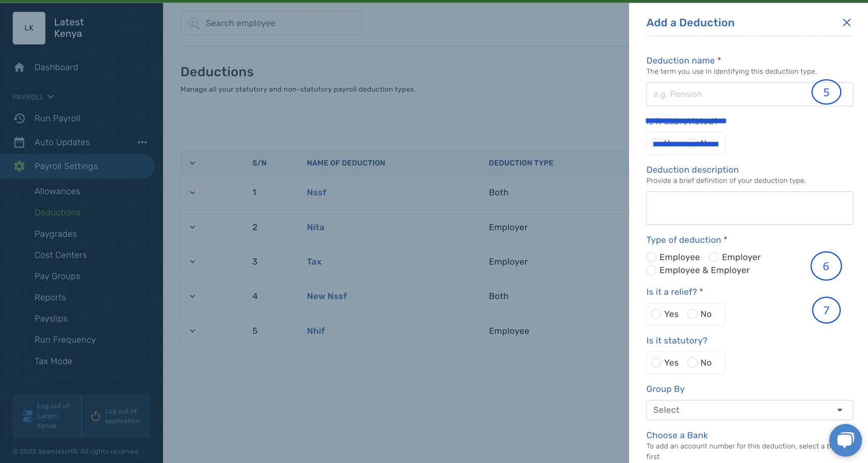Select the Employee radio for deduction type

tap(651, 257)
